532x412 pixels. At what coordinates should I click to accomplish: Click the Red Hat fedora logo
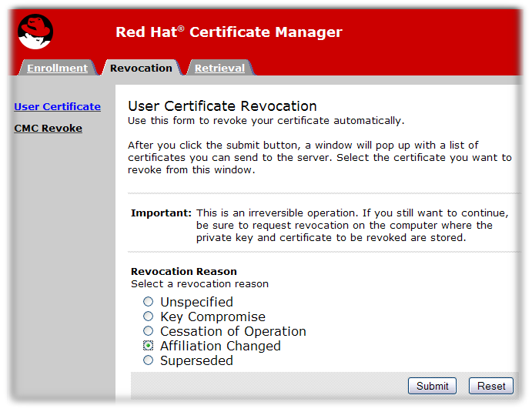(35, 32)
